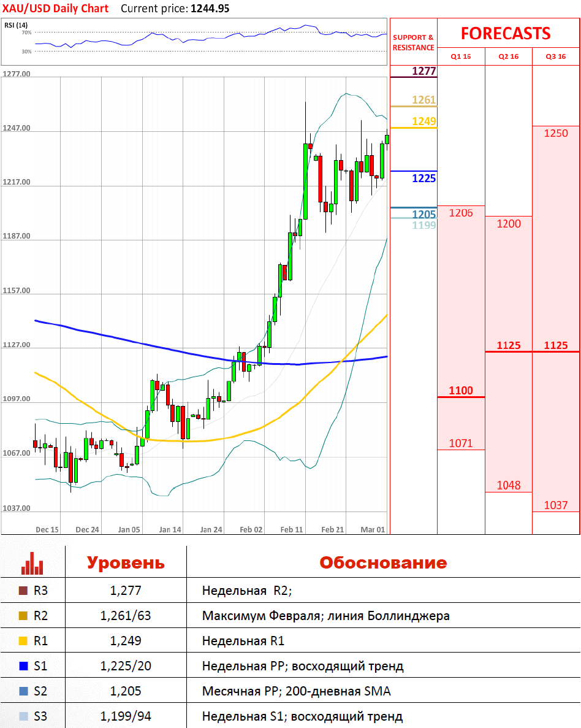Viewport: 581px width, 728px height.
Task: Click the Уровень column header
Action: tap(126, 563)
